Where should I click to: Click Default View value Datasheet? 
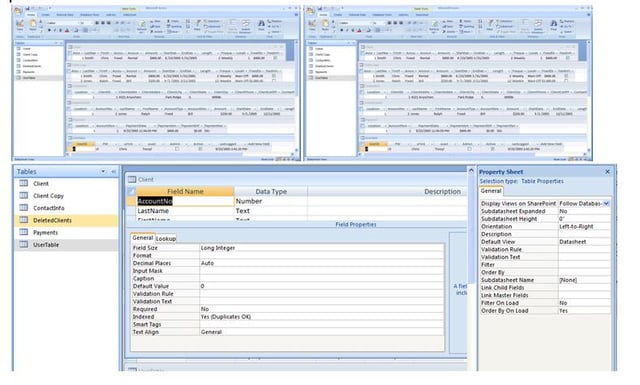point(584,242)
